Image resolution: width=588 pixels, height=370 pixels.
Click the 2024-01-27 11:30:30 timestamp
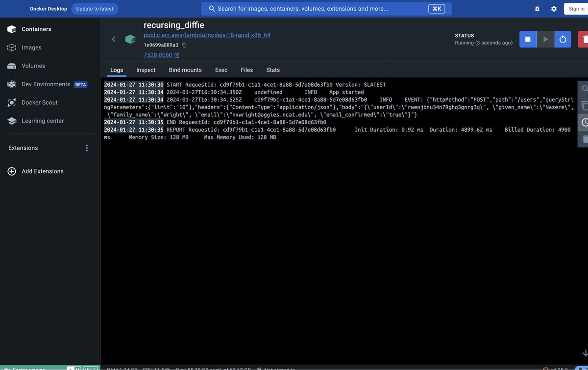[x=134, y=85]
